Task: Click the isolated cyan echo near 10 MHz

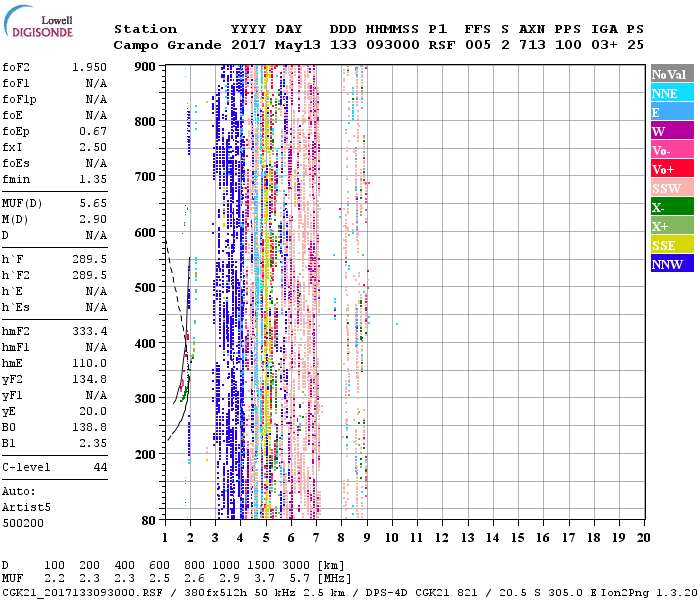Action: (x=397, y=324)
